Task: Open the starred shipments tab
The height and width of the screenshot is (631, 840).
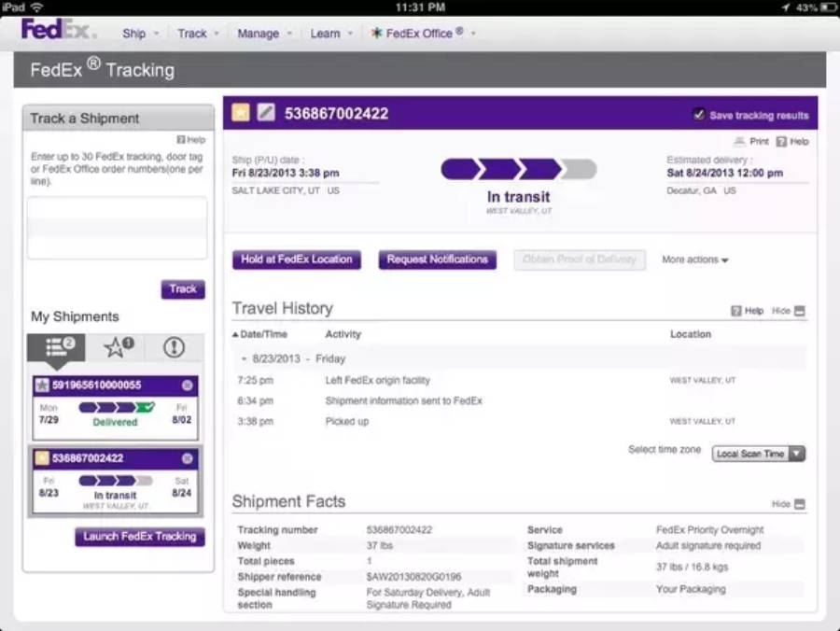Action: [x=118, y=347]
